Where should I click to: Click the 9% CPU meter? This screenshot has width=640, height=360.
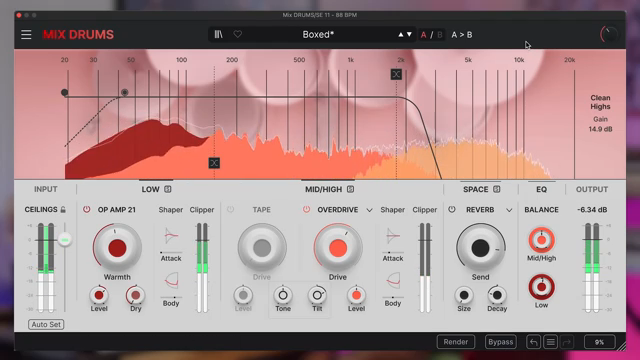click(599, 342)
